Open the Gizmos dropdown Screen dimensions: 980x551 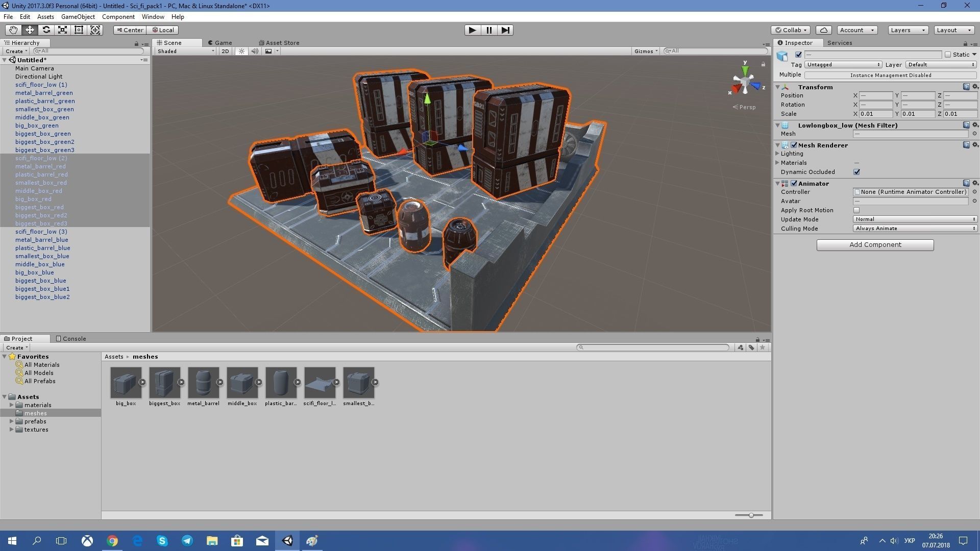(x=646, y=51)
